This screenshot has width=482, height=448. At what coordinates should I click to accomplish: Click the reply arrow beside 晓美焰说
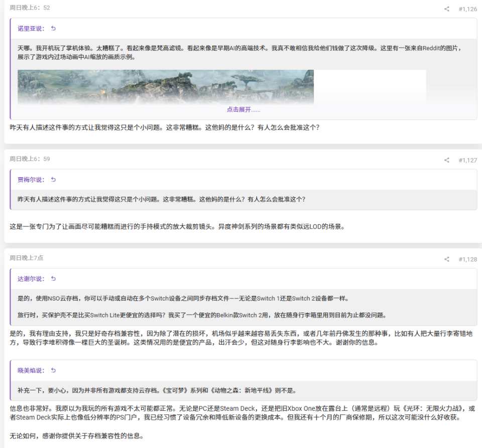(53, 370)
